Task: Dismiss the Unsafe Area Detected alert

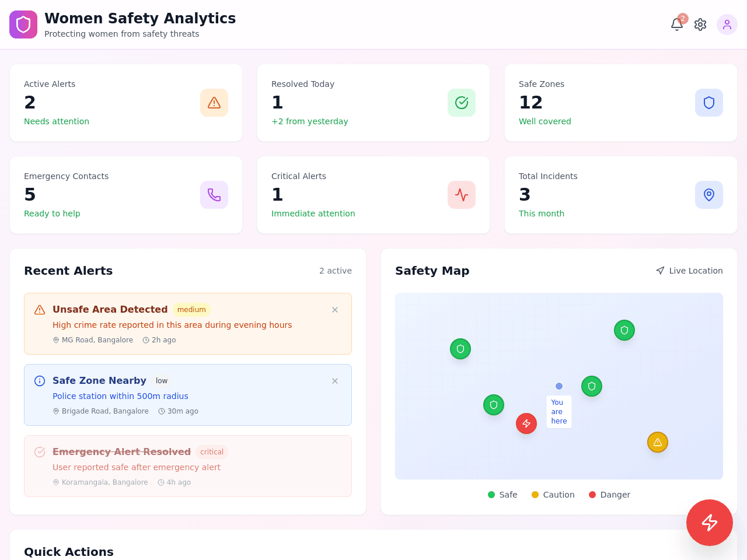Action: pos(335,310)
